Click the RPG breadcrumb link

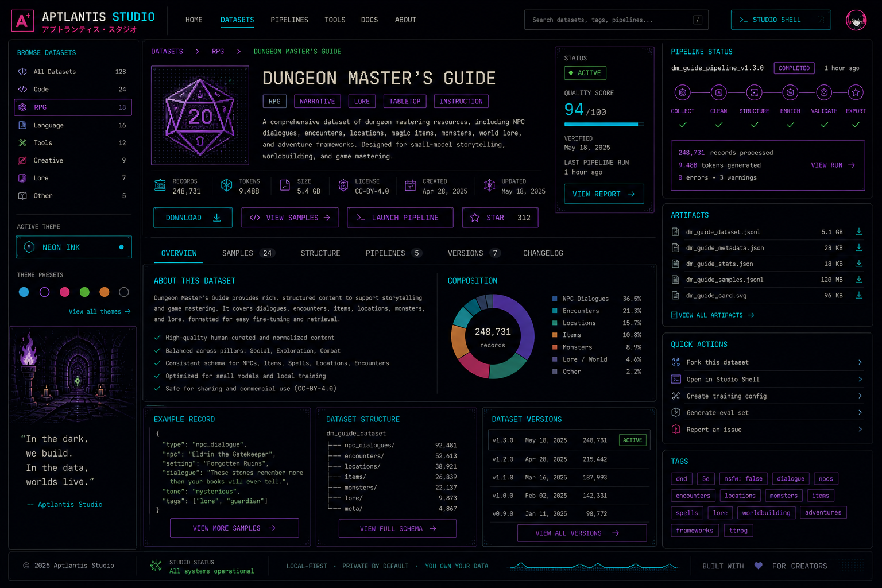(218, 51)
